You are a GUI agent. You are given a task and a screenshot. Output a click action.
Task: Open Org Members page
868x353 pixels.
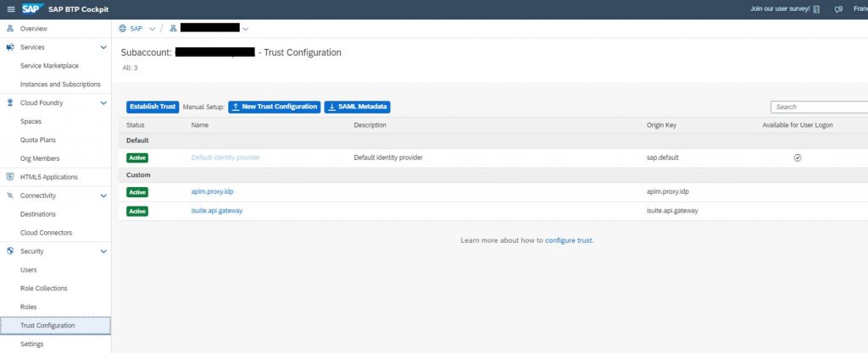pos(40,158)
